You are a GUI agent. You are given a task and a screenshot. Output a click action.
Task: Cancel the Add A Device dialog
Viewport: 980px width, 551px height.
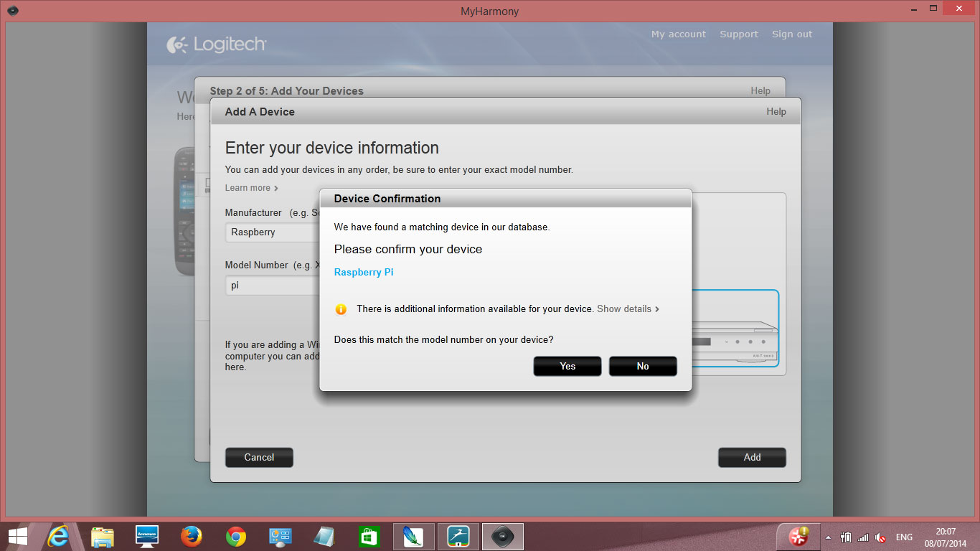[x=259, y=457]
